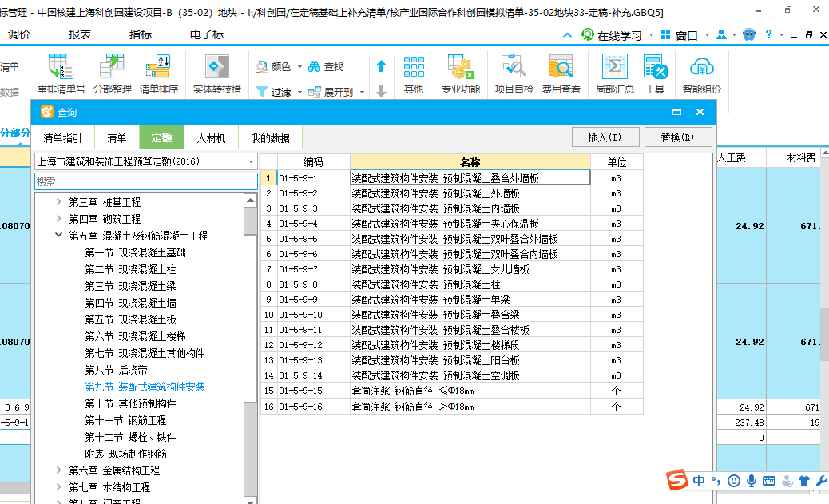Image resolution: width=829 pixels, height=504 pixels.
Task: Open the 报表 menu
Action: pyautogui.click(x=80, y=34)
